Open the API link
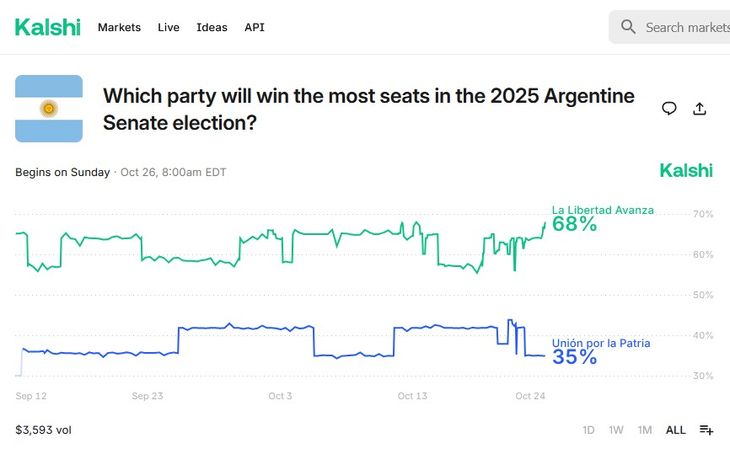 [254, 27]
